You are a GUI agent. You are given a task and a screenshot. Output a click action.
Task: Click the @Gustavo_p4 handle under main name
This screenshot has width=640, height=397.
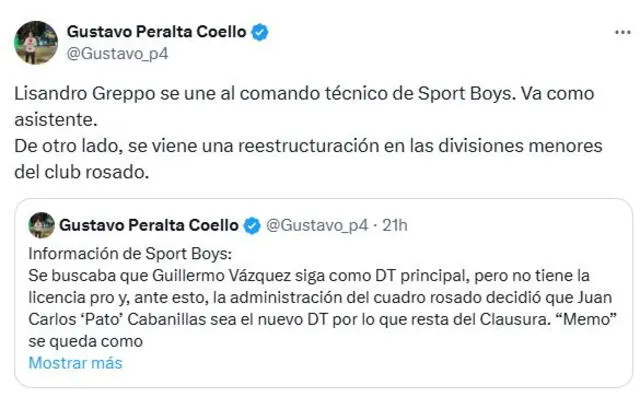point(118,54)
